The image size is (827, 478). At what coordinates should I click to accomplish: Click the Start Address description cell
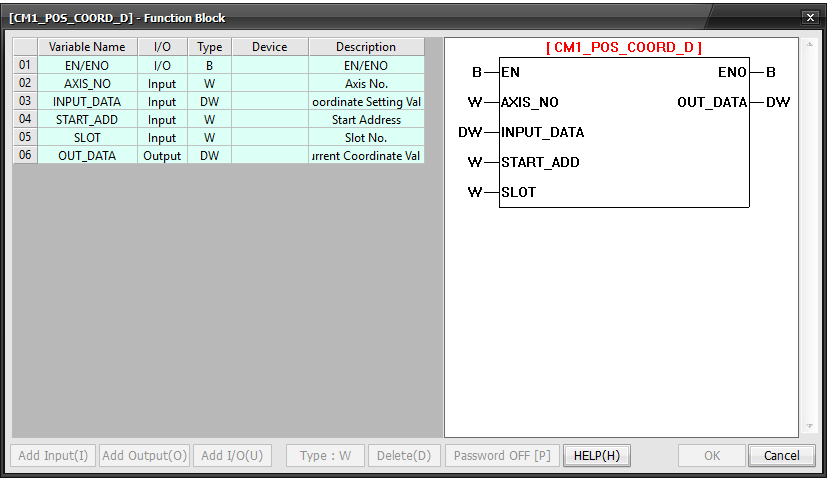(x=366, y=119)
